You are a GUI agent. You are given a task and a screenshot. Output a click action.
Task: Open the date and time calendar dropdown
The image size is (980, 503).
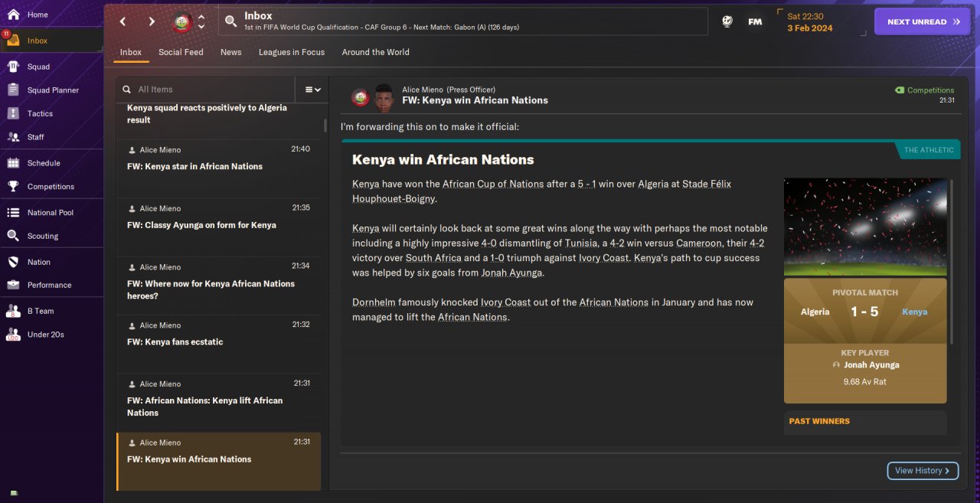click(810, 21)
